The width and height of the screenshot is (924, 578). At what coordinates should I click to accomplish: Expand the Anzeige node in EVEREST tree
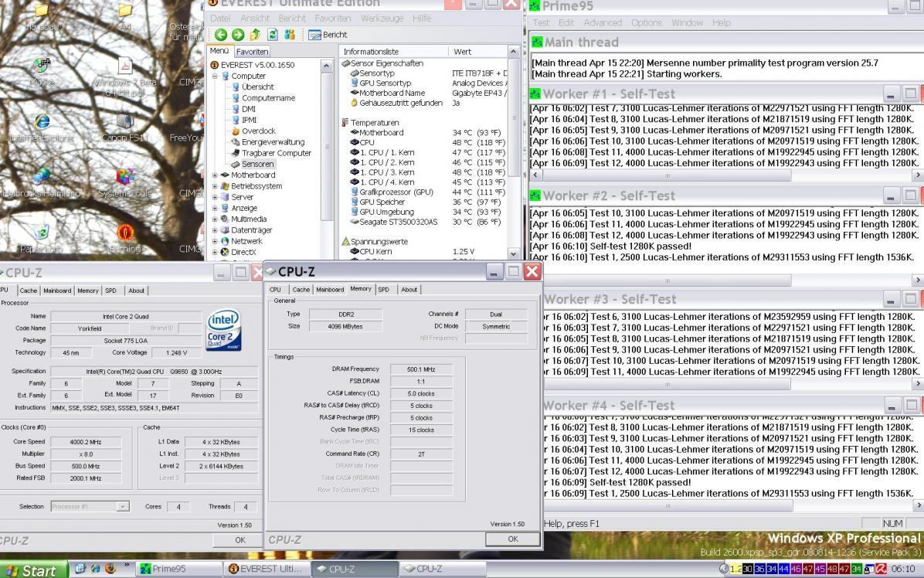pyautogui.click(x=215, y=208)
